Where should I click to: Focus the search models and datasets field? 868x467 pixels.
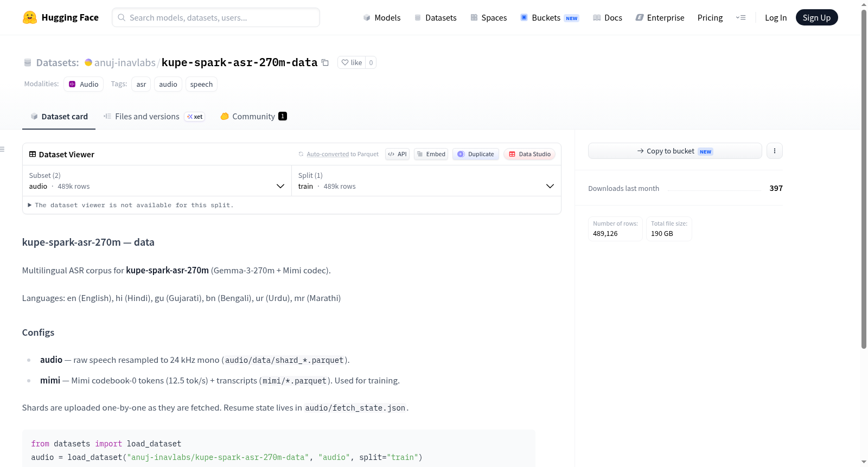pyautogui.click(x=216, y=17)
